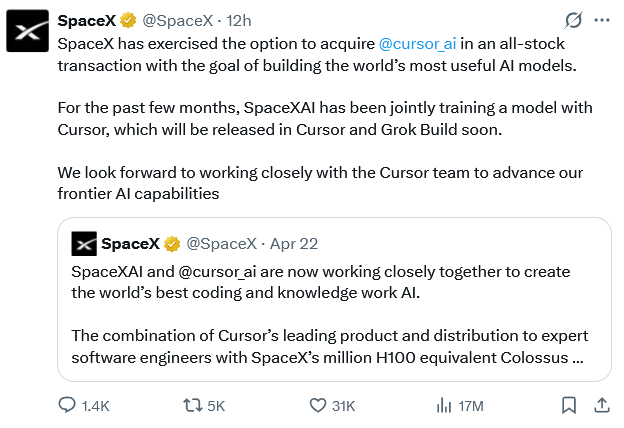Viewport: 624px width, 428px height.
Task: Click the repost arrows icon
Action: 192,405
